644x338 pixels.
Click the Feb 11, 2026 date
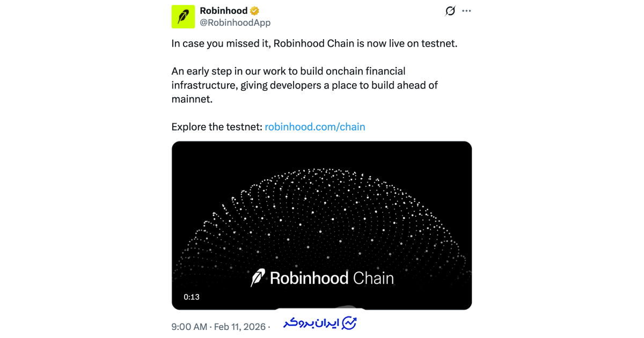coord(239,326)
